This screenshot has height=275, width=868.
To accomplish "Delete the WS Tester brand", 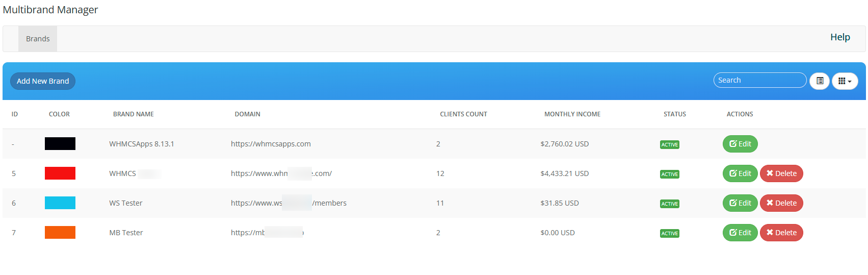I will click(781, 203).
